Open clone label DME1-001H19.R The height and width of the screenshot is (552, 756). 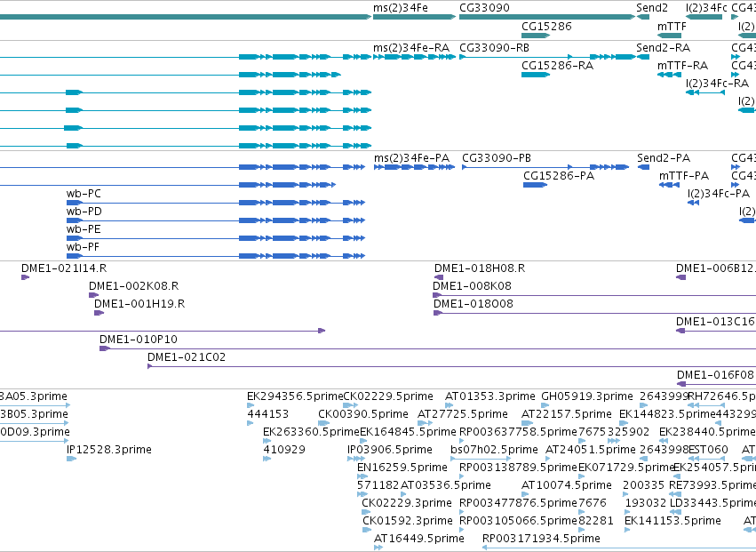click(139, 305)
